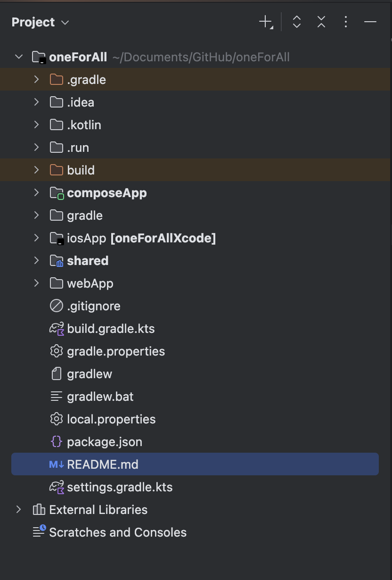Click the Collapse All icon in header
Image resolution: width=392 pixels, height=580 pixels.
pos(321,22)
